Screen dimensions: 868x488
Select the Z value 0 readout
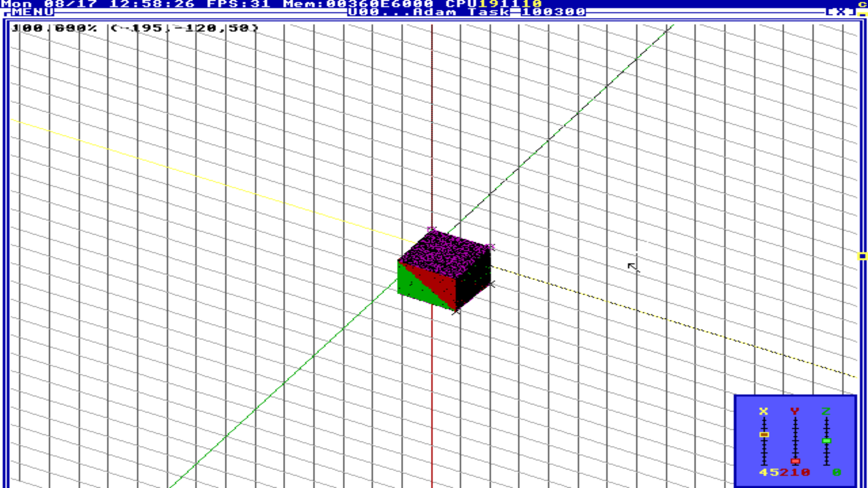coord(837,472)
